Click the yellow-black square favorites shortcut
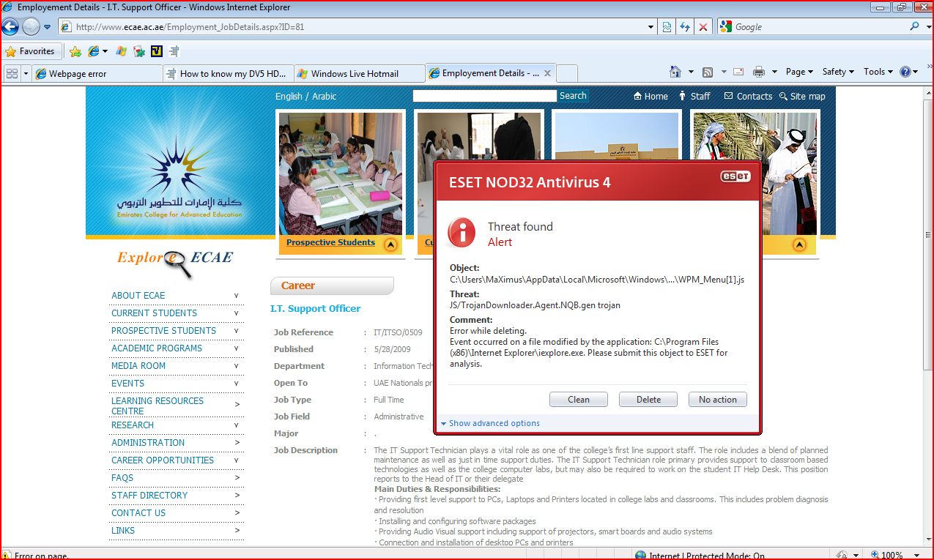 156,51
